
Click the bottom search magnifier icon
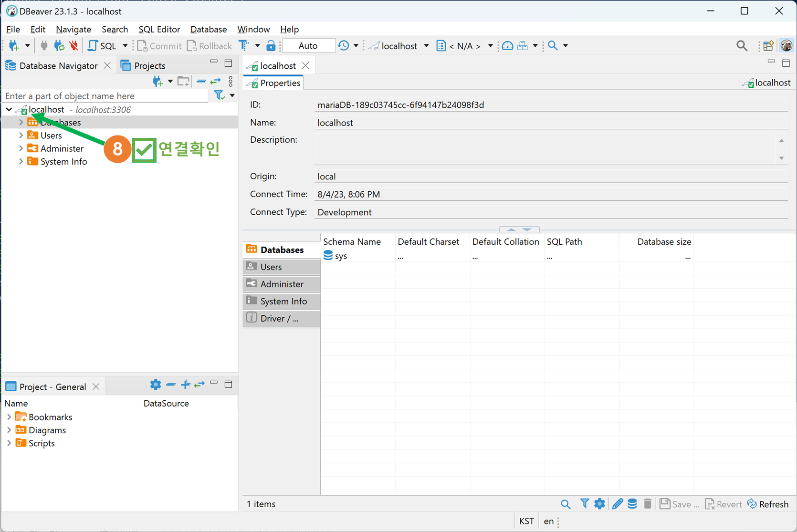(565, 504)
